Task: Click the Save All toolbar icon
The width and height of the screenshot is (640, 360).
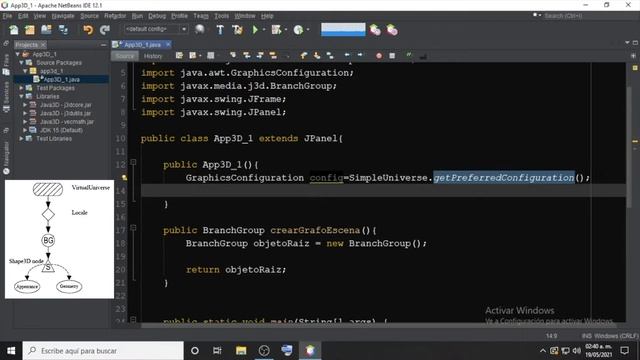Action: [63, 30]
